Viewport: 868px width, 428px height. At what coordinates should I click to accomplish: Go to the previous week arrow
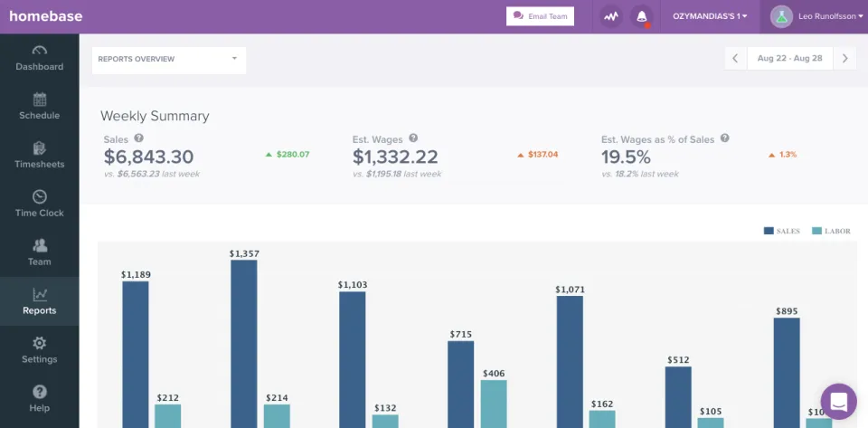point(735,58)
